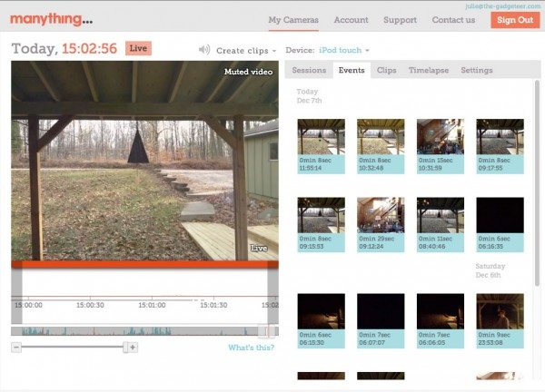The width and height of the screenshot is (545, 392).
Task: Toggle the speaker mute icon
Action: click(x=204, y=50)
